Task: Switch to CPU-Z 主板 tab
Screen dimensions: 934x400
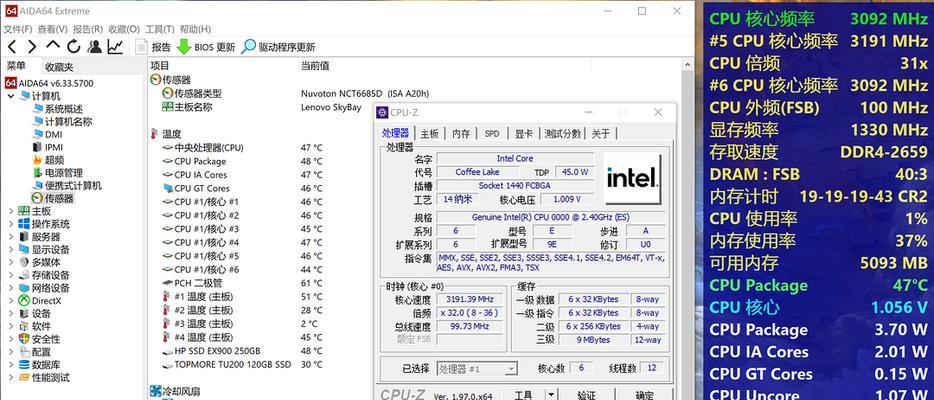Action: (429, 133)
